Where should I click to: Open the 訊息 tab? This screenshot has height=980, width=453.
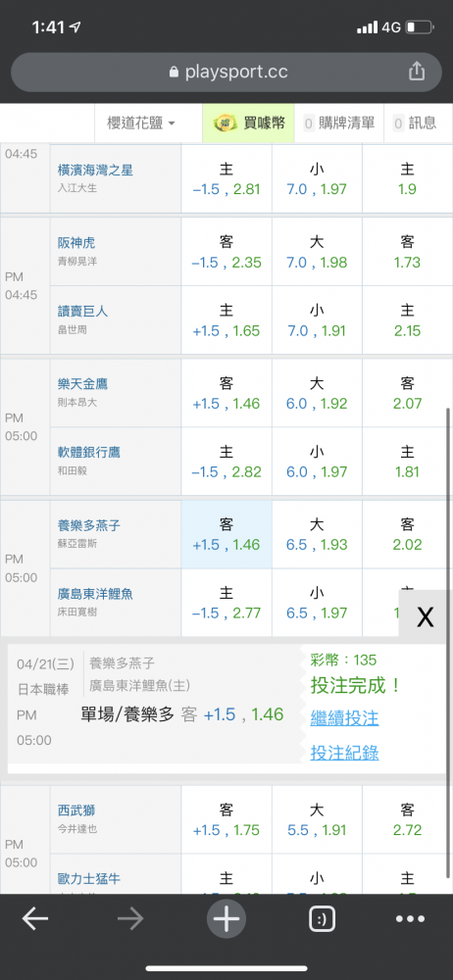coord(414,123)
